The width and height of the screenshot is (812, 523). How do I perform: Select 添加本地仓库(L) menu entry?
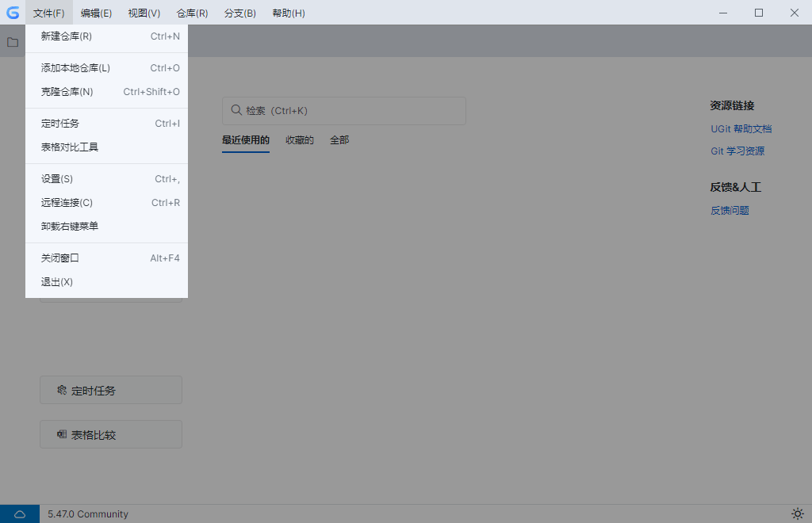tap(107, 68)
